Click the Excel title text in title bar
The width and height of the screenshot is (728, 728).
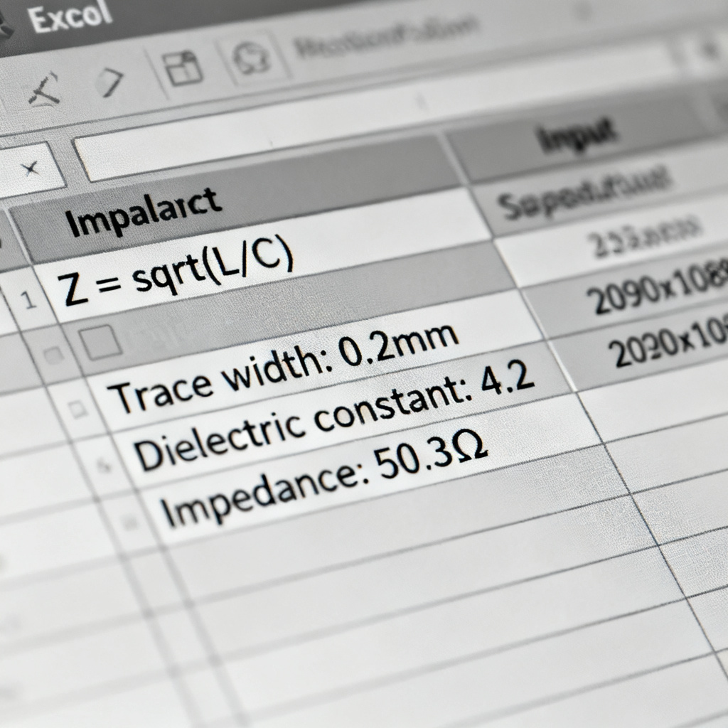(x=70, y=18)
